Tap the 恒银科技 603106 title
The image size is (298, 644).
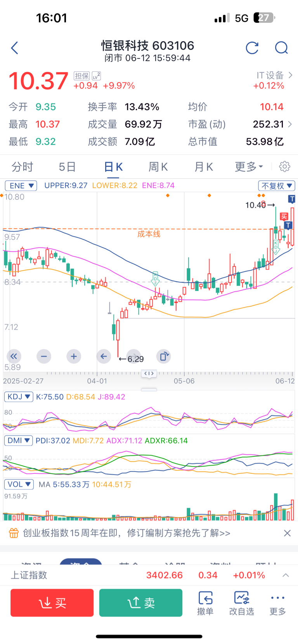[147, 46]
